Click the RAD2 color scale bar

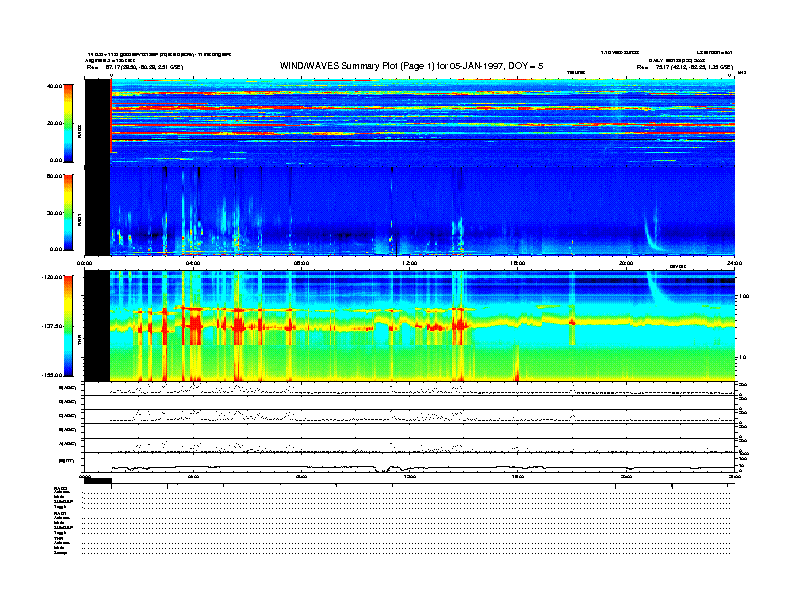coord(68,123)
